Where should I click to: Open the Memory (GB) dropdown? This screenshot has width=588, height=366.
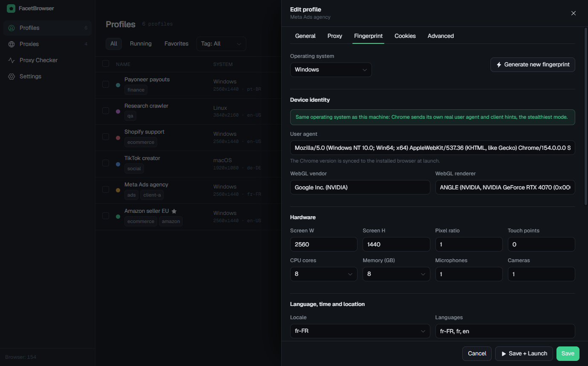(x=396, y=274)
